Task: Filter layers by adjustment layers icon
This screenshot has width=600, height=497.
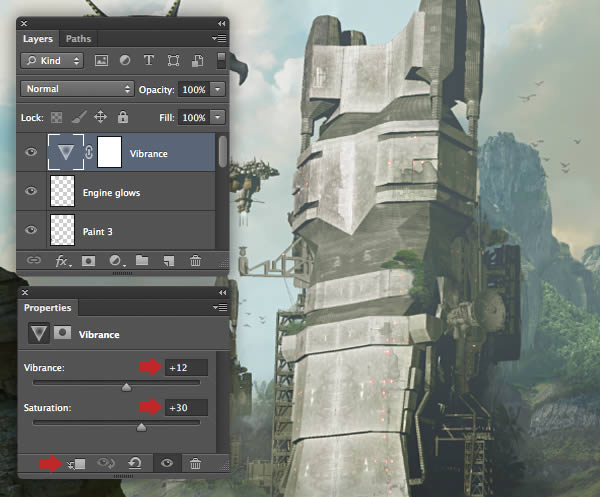Action: (x=125, y=60)
